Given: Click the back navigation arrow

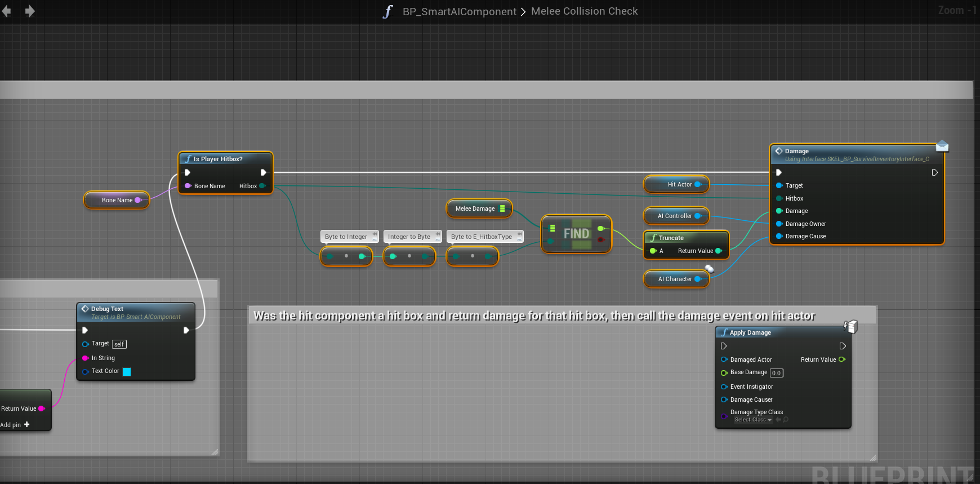Looking at the screenshot, I should pos(7,11).
